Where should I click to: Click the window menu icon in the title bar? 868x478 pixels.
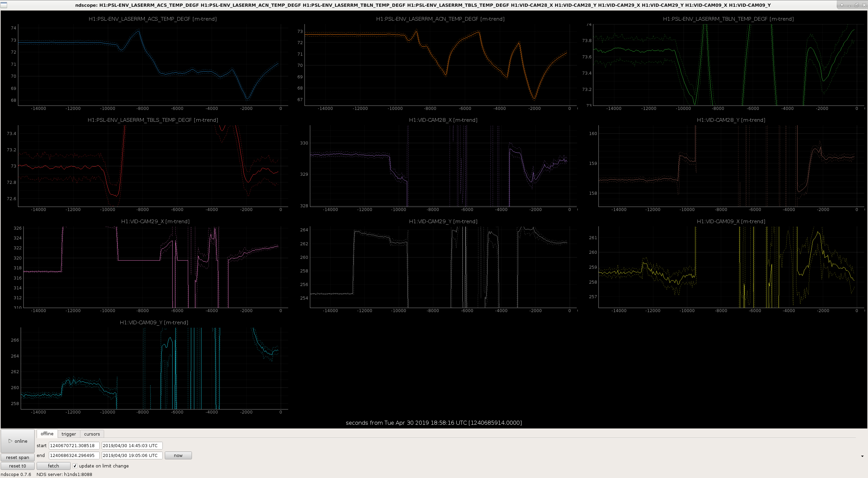pyautogui.click(x=4, y=5)
